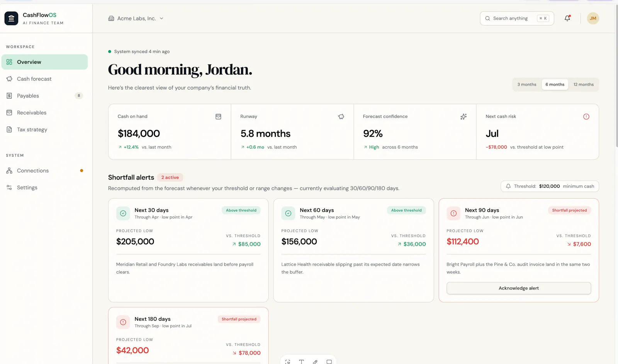Click the bell icon in the Threshold pill
This screenshot has width=618, height=364.
tap(508, 186)
